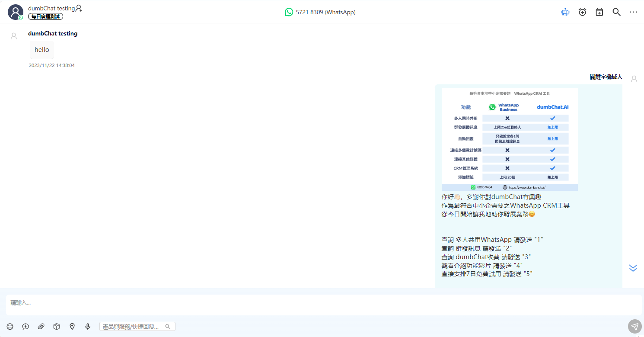
Task: Click the hello message bubble
Action: (42, 50)
